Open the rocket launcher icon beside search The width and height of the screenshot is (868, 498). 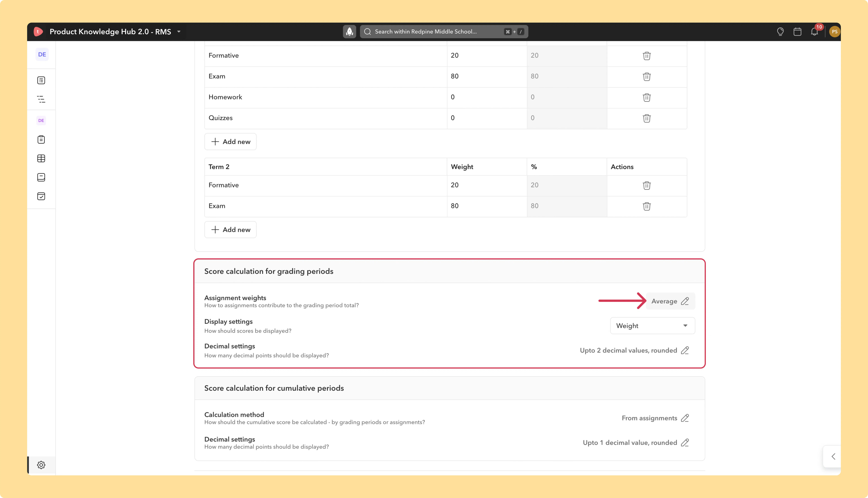point(349,32)
